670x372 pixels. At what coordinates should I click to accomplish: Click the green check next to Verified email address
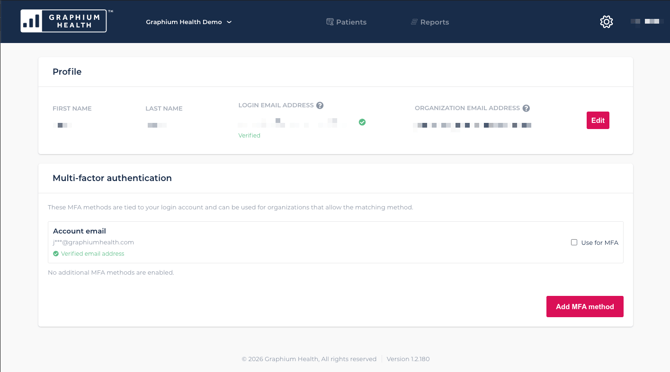click(56, 254)
